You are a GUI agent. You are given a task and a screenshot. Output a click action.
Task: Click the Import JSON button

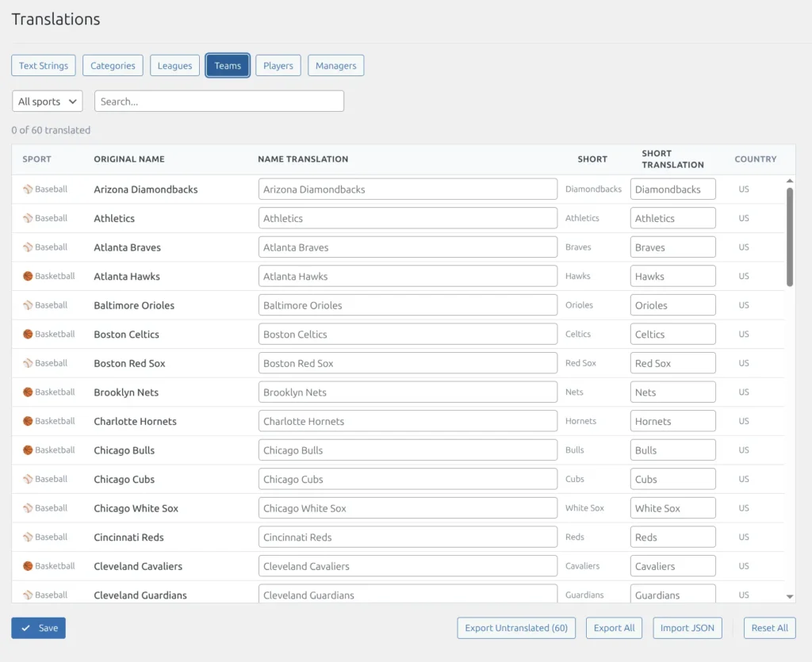point(688,628)
